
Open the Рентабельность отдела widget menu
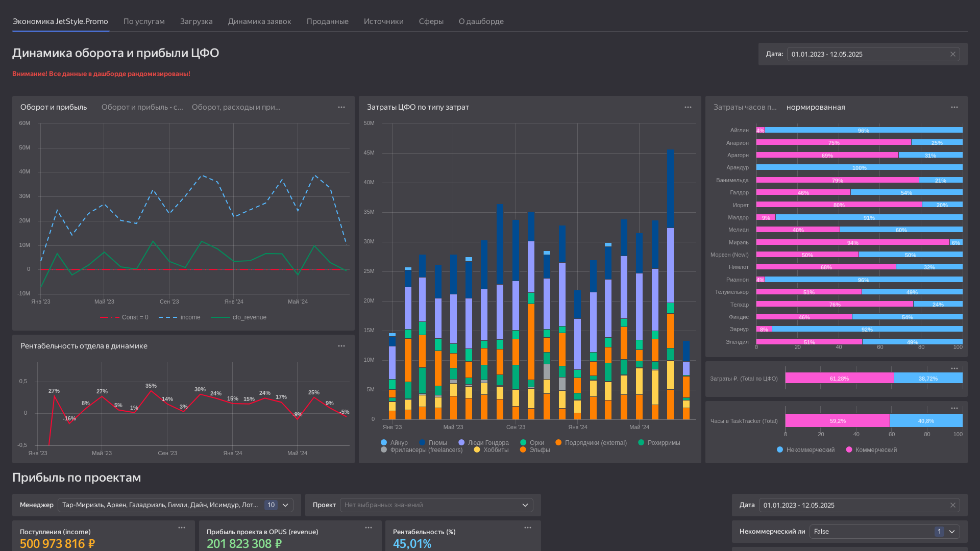point(341,346)
